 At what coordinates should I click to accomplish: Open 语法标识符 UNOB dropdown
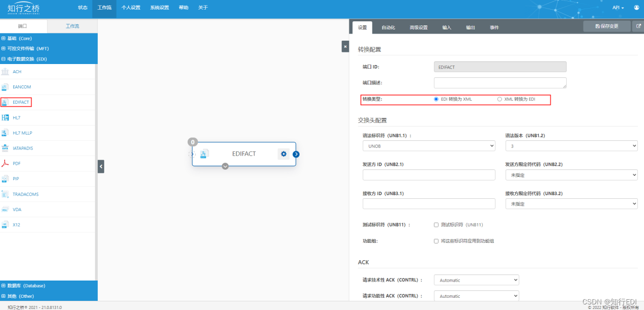(x=429, y=146)
